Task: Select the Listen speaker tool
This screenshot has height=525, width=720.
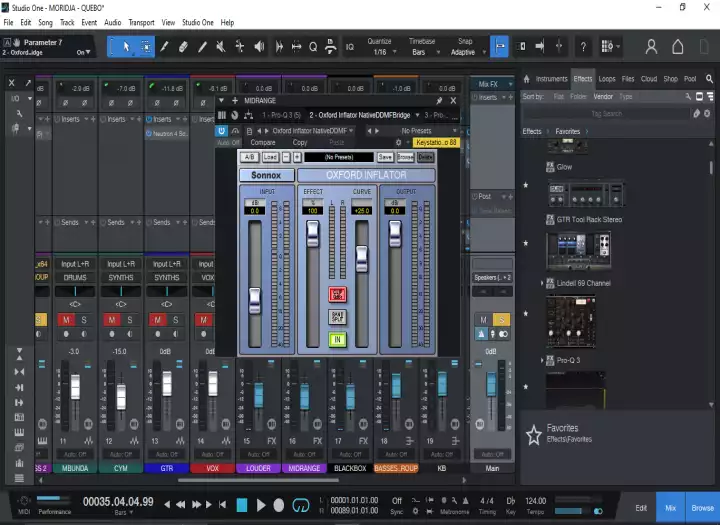Action: click(259, 46)
